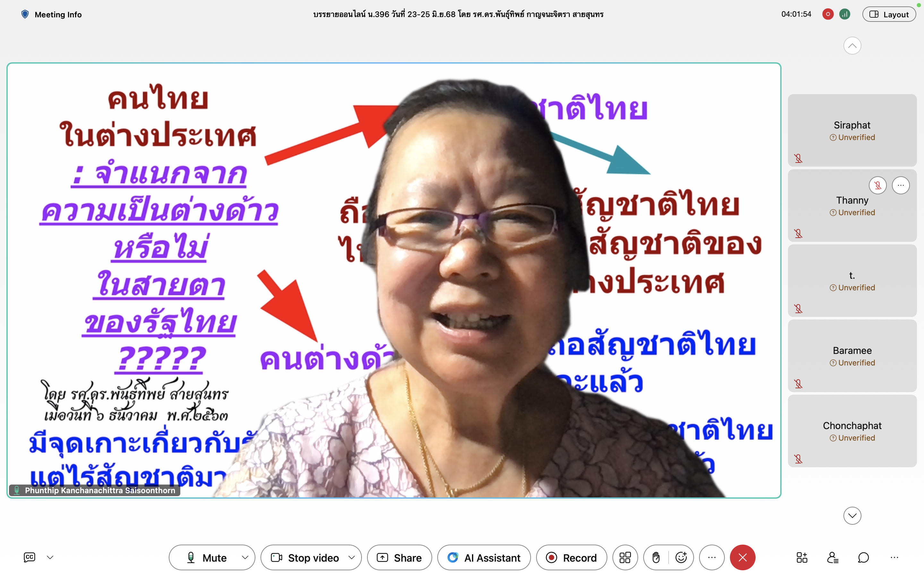This screenshot has height=578, width=924.
Task: Click Unverified label under t.
Action: click(x=852, y=288)
